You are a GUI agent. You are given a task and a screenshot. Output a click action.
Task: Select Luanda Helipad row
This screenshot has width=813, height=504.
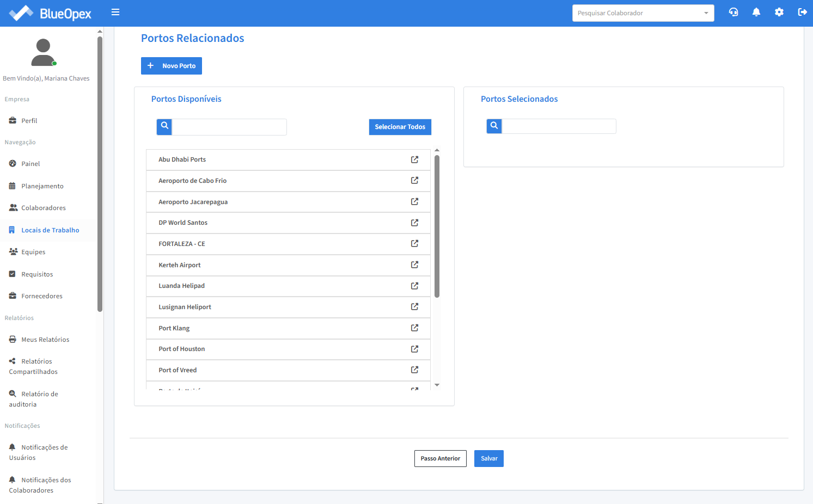(x=288, y=286)
